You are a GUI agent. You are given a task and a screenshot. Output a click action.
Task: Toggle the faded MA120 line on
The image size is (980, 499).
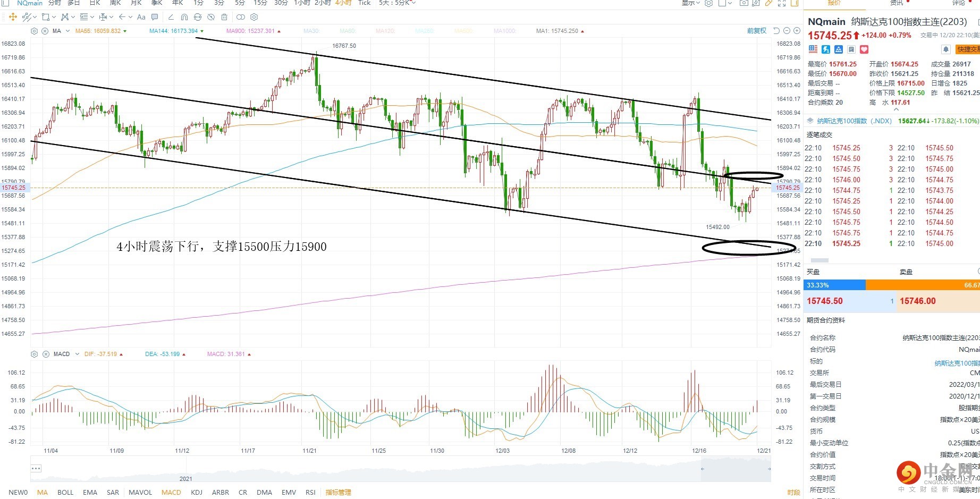point(386,31)
